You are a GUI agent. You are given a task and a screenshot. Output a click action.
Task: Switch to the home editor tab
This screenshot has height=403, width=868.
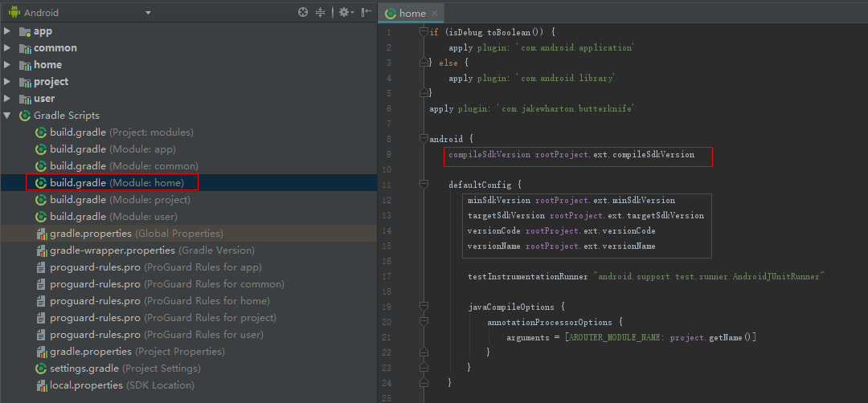tap(411, 13)
